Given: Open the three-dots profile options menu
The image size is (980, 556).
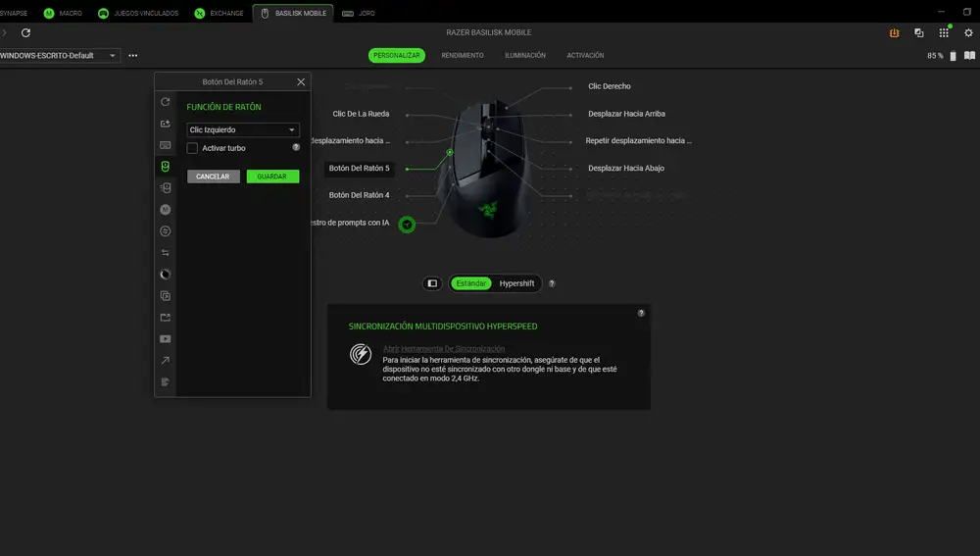Looking at the screenshot, I should pyautogui.click(x=133, y=56).
